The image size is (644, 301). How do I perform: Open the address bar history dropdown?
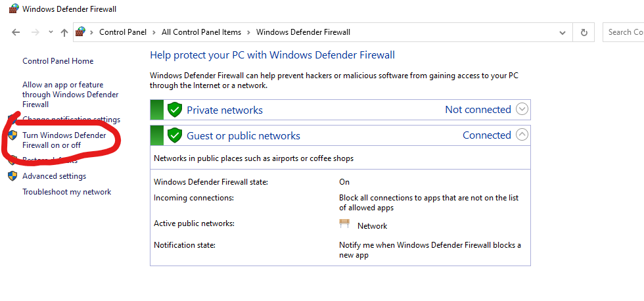562,32
